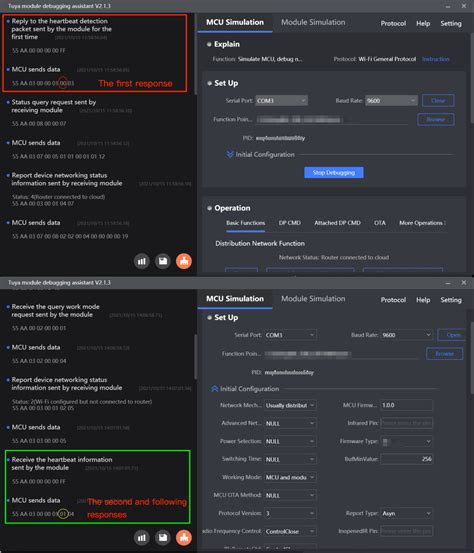Switch to the More Operations tab

[x=421, y=223]
